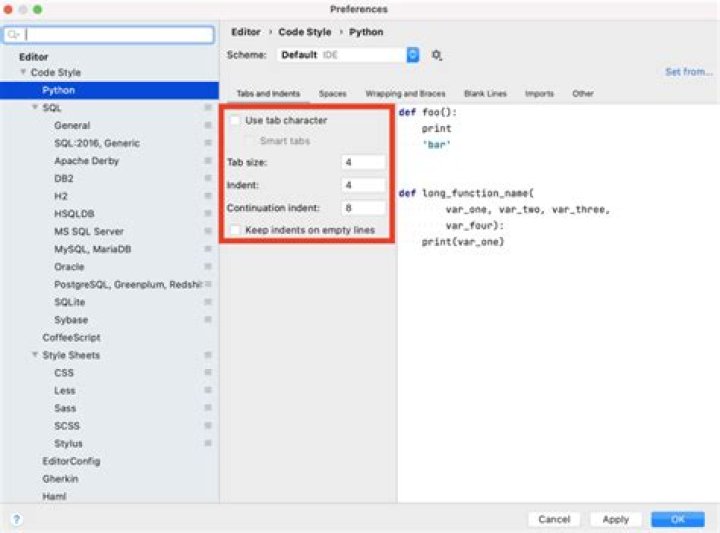Click the scheme settings gear icon
720x533 pixels.
(x=436, y=55)
